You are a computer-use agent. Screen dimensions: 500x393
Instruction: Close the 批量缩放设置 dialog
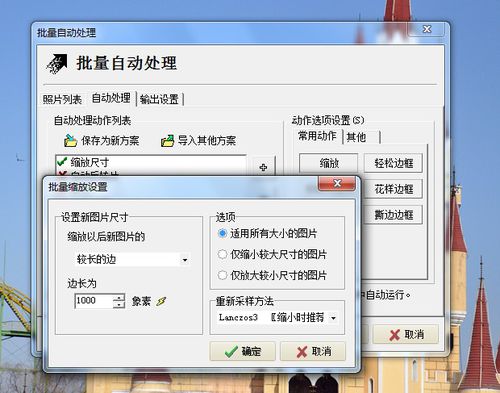click(337, 183)
